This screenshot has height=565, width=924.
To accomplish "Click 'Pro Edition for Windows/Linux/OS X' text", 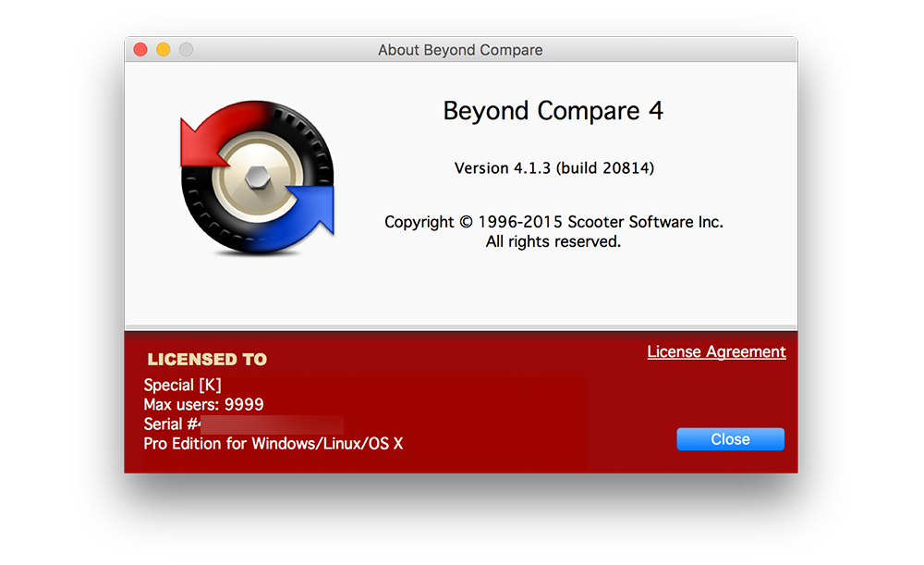I will coord(274,444).
